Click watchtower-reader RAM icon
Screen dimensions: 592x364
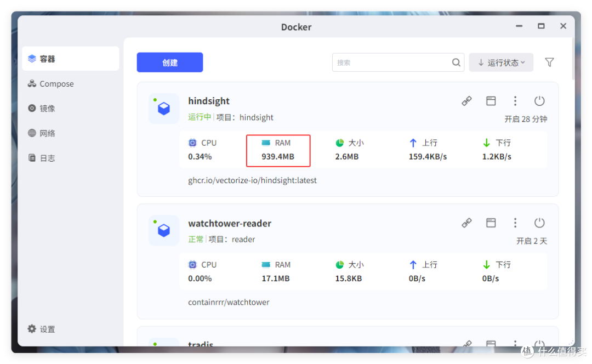point(266,265)
